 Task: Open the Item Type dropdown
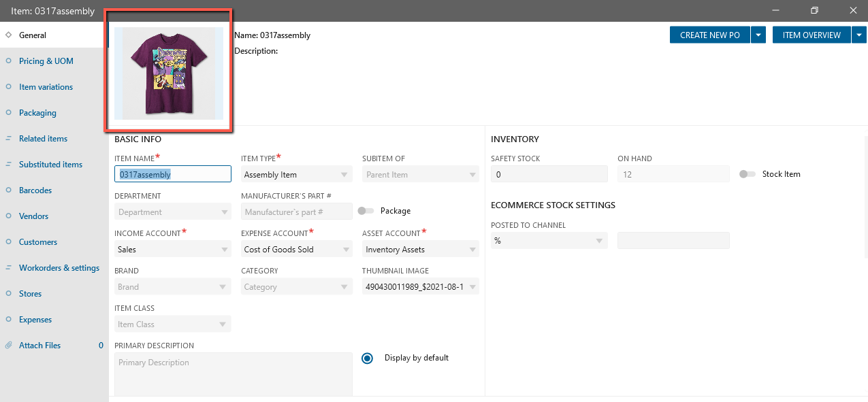coord(297,175)
